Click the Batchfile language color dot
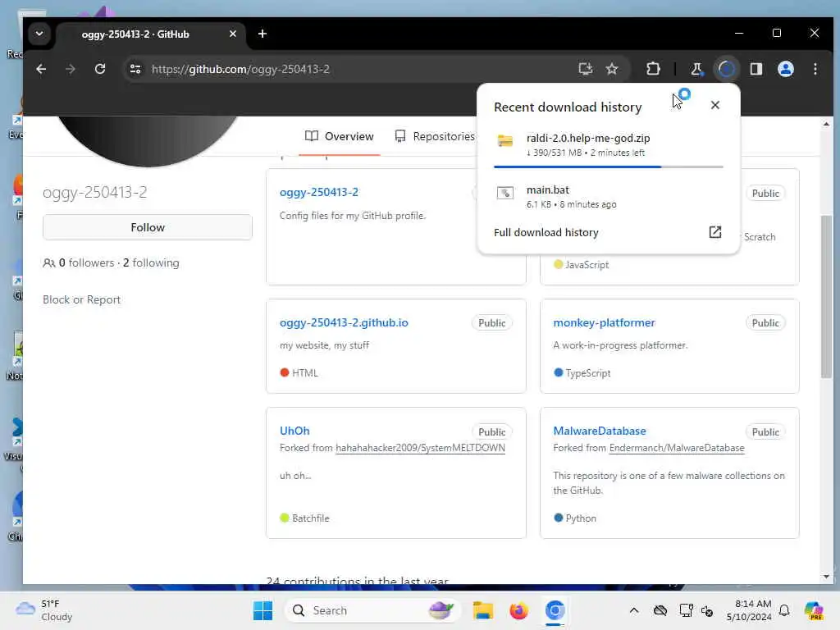Viewport: 840px width, 630px height. pos(285,518)
